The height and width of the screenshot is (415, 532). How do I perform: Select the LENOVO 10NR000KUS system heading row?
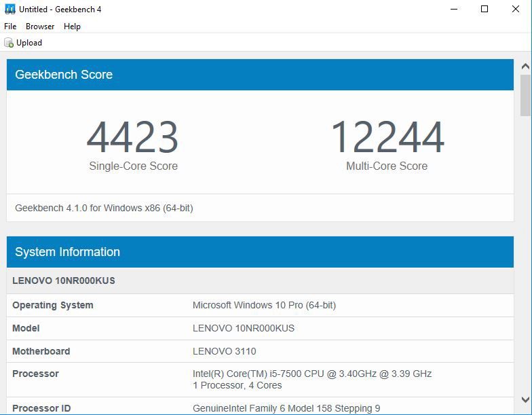[64, 281]
